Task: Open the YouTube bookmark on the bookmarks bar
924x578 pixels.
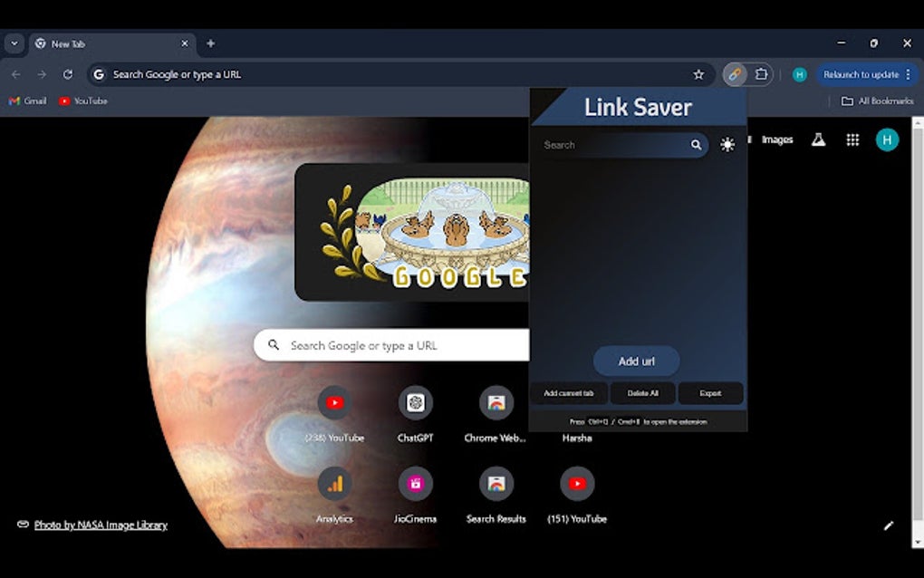Action: [82, 101]
